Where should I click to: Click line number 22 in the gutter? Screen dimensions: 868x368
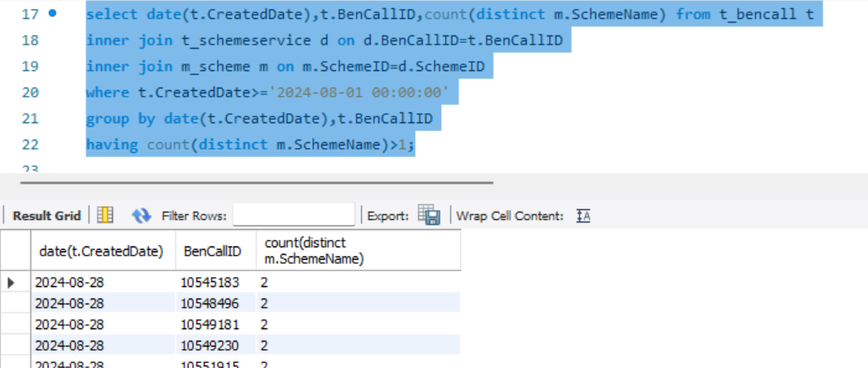[x=30, y=145]
